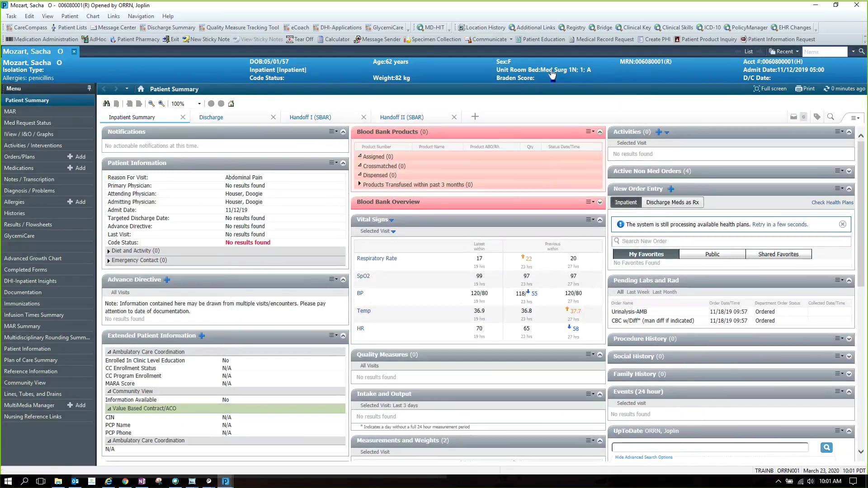
Task: Open Message Sender
Action: click(x=377, y=39)
